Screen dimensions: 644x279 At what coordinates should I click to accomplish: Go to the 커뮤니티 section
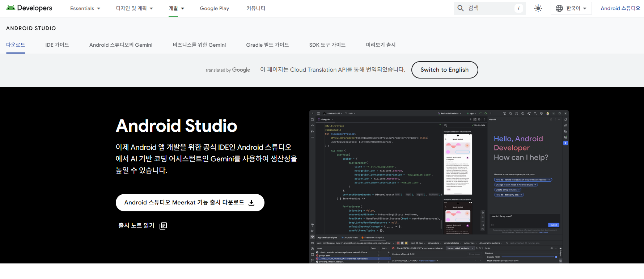[x=256, y=8]
